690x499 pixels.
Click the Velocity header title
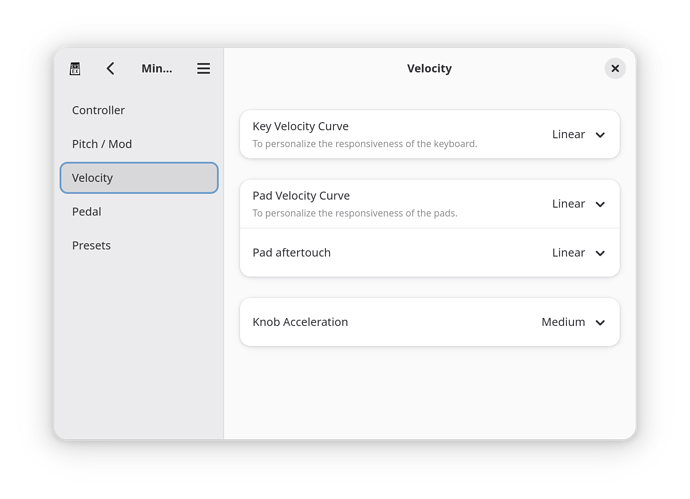coord(429,69)
